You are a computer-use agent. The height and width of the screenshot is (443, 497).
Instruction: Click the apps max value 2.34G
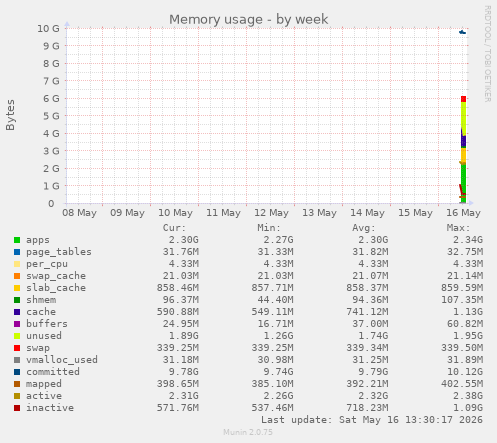(x=468, y=240)
